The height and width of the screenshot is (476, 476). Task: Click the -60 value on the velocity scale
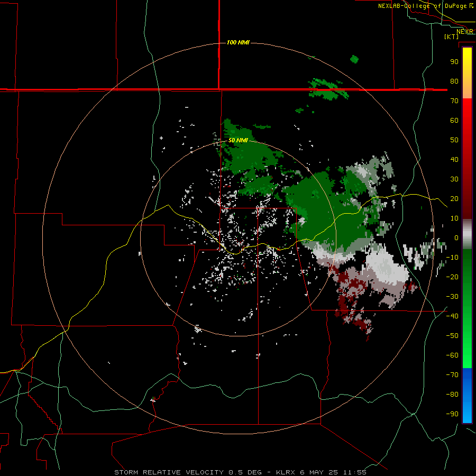pyautogui.click(x=452, y=355)
